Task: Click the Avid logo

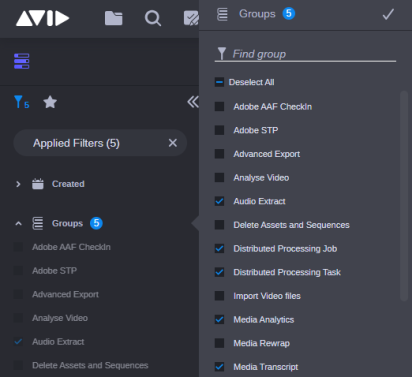Action: pos(42,18)
